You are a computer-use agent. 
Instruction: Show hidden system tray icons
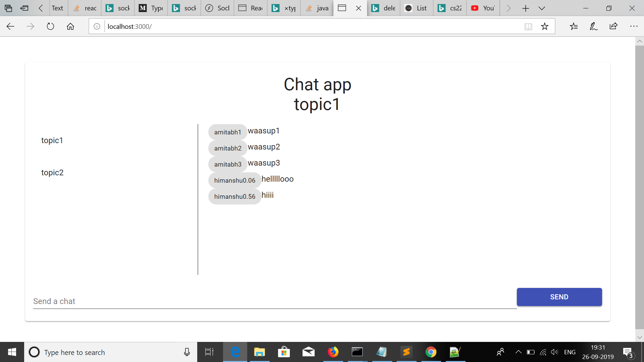click(518, 352)
